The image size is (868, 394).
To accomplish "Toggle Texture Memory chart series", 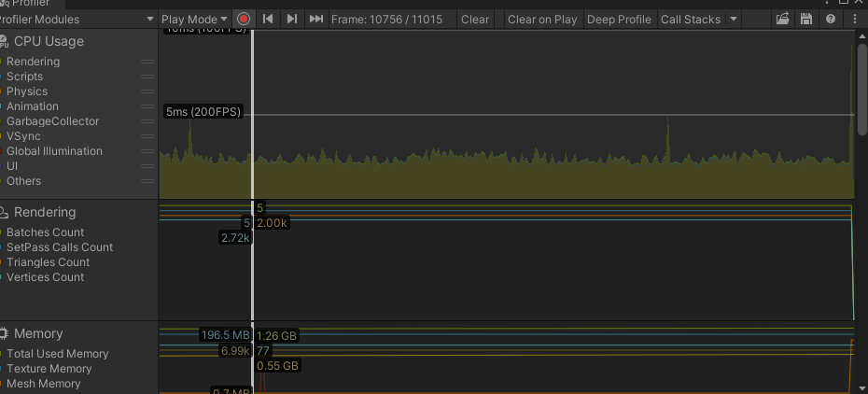I will [49, 369].
